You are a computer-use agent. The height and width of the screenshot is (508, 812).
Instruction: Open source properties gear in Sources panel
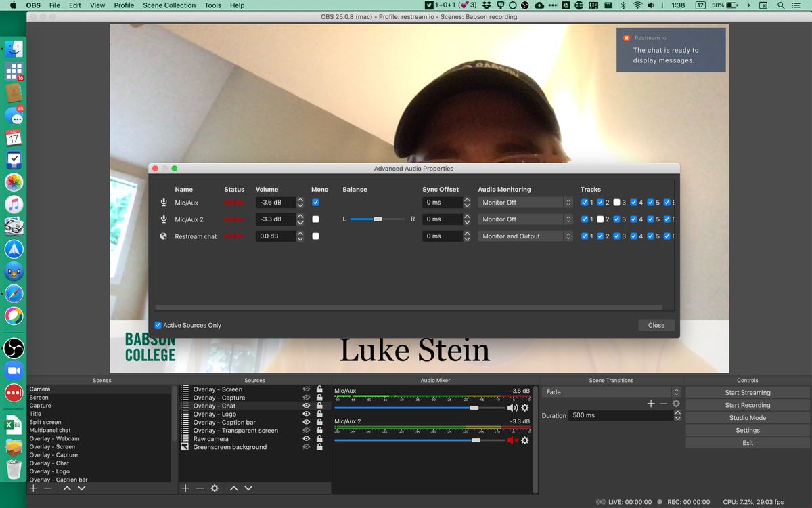click(215, 488)
